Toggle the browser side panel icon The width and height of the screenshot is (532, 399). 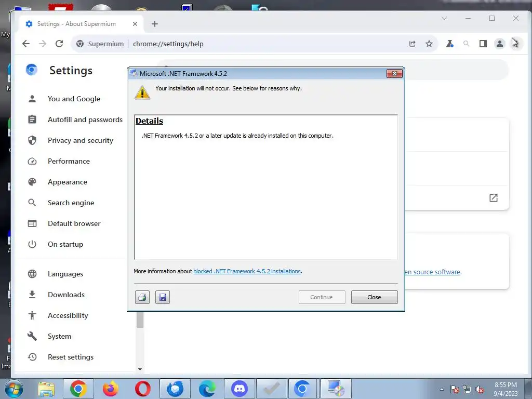(483, 44)
